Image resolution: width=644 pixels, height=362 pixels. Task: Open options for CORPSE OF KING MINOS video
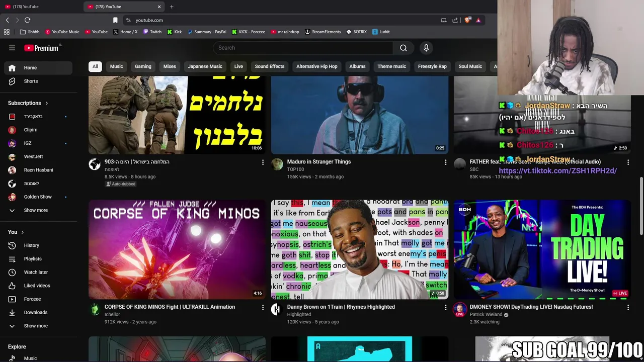coord(263,307)
